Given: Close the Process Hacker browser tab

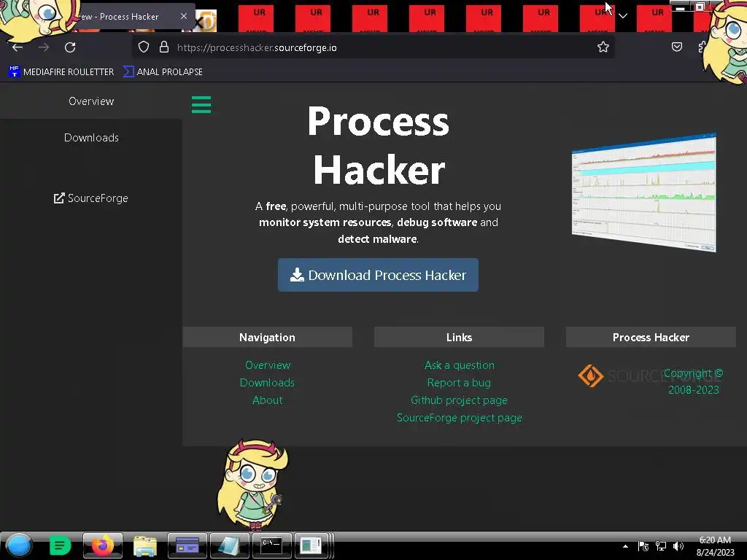Looking at the screenshot, I should (184, 16).
